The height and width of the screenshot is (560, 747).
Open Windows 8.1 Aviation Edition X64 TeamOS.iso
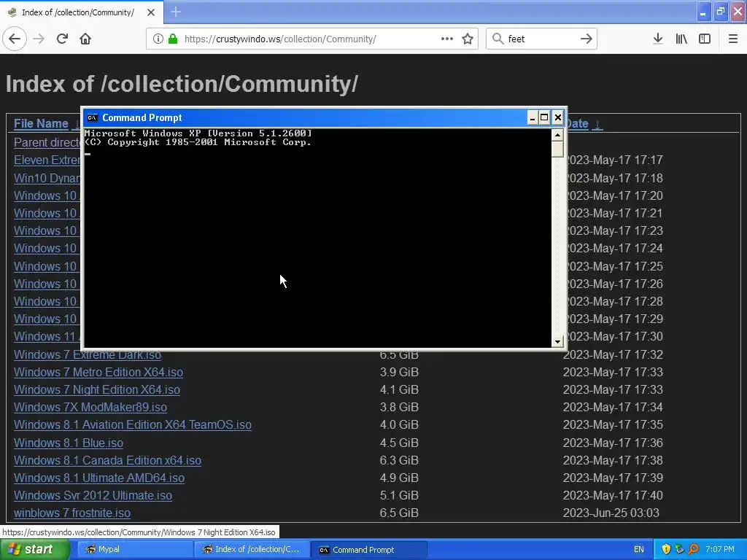[133, 424]
